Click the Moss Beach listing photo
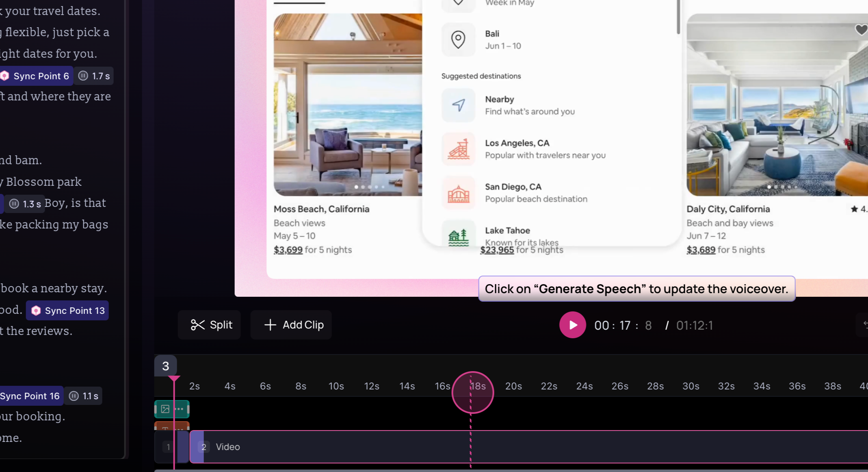This screenshot has height=472, width=868. point(348,105)
